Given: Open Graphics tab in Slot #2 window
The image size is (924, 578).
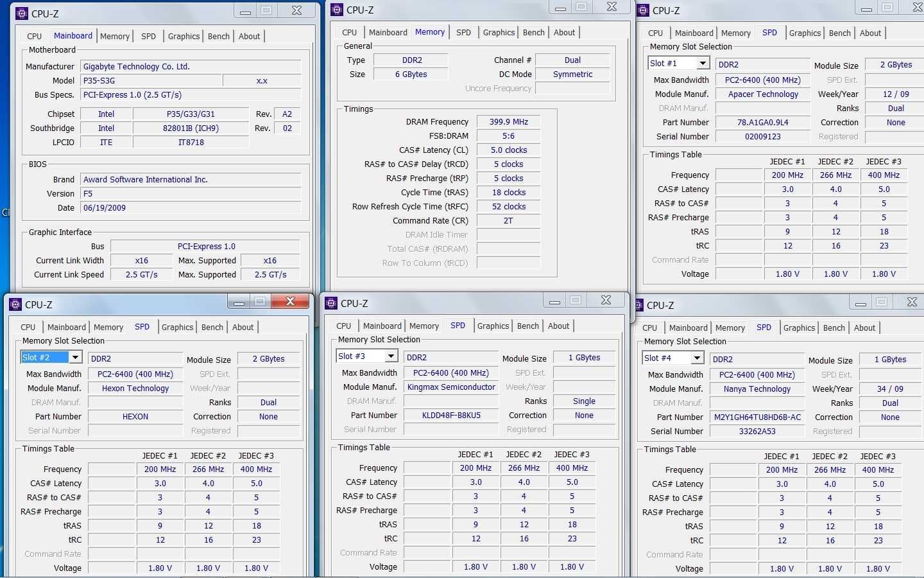Looking at the screenshot, I should pyautogui.click(x=177, y=327).
